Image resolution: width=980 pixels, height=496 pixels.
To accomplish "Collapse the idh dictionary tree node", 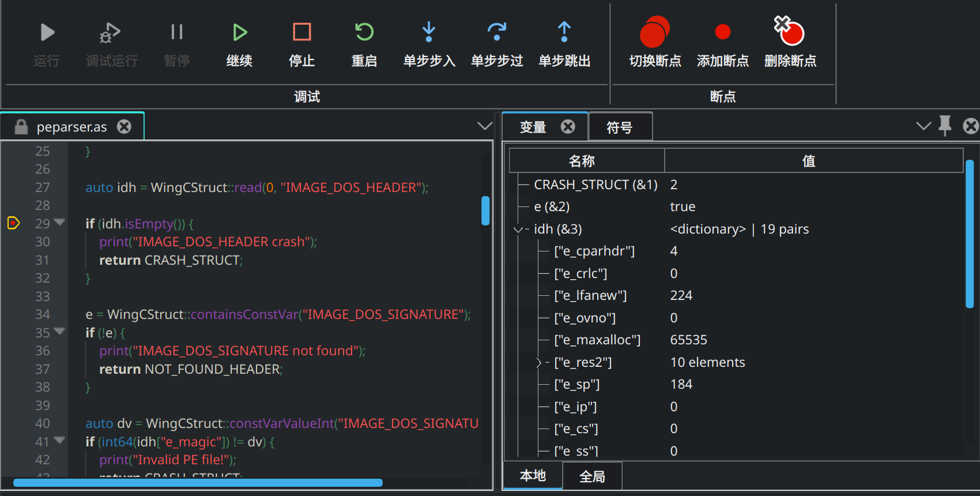I will [518, 230].
